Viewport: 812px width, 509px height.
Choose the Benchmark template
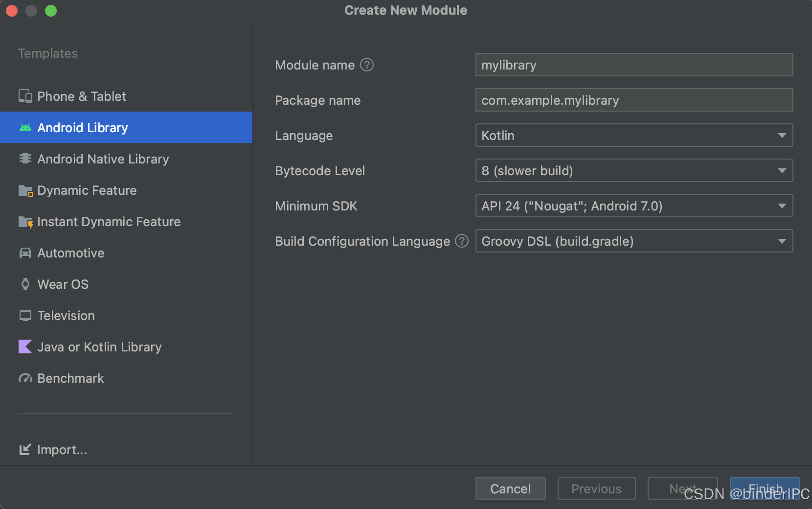(x=126, y=378)
